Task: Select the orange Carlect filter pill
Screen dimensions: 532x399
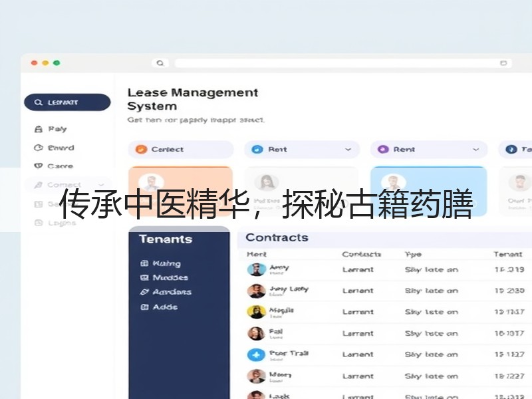Action: click(x=181, y=149)
